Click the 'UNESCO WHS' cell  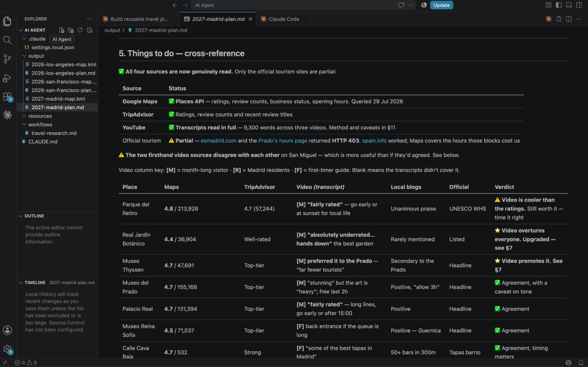tap(467, 209)
